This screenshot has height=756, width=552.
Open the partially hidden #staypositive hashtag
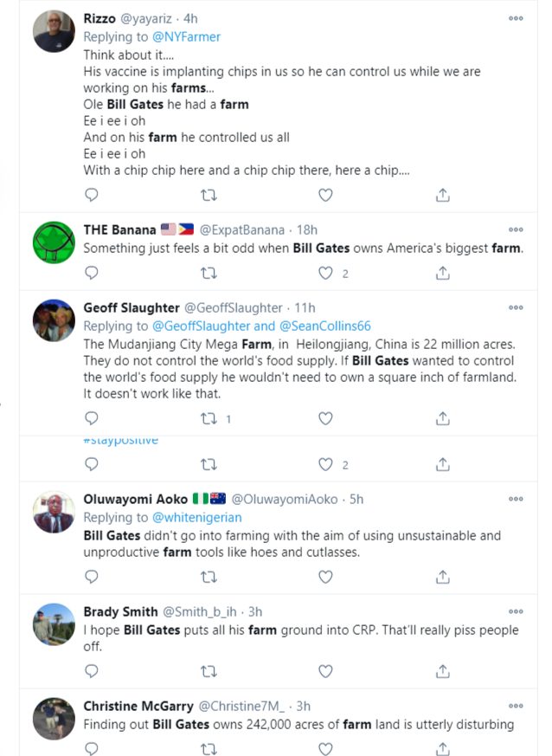121,440
